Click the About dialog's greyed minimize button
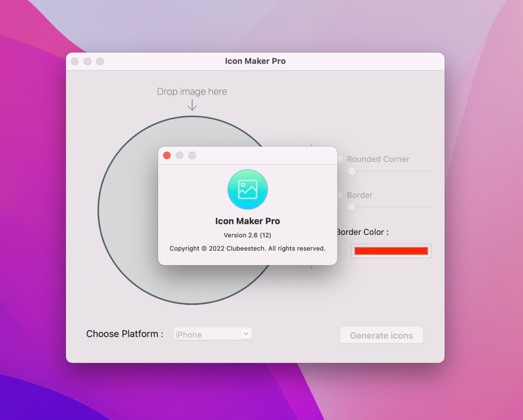 click(180, 155)
